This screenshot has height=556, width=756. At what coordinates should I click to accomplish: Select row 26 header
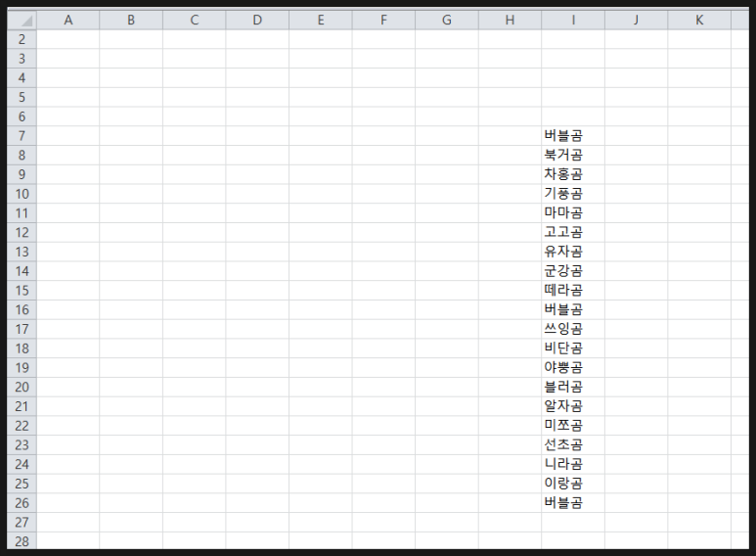point(22,502)
